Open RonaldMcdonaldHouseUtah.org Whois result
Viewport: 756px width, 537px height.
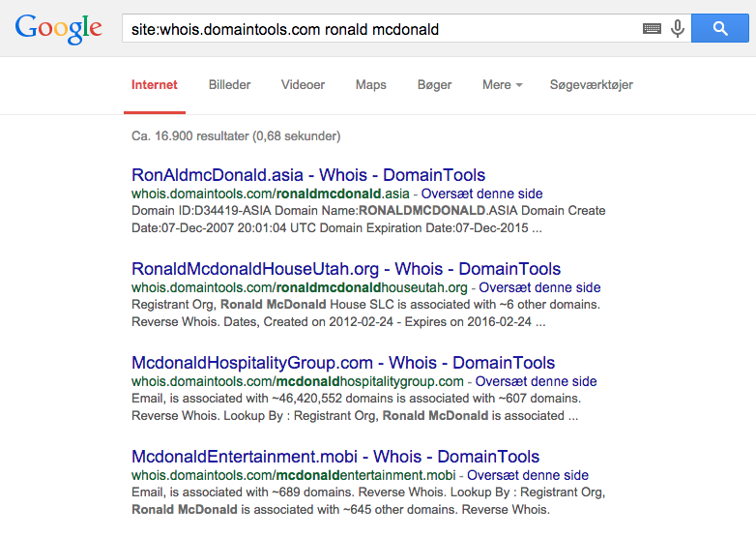346,269
